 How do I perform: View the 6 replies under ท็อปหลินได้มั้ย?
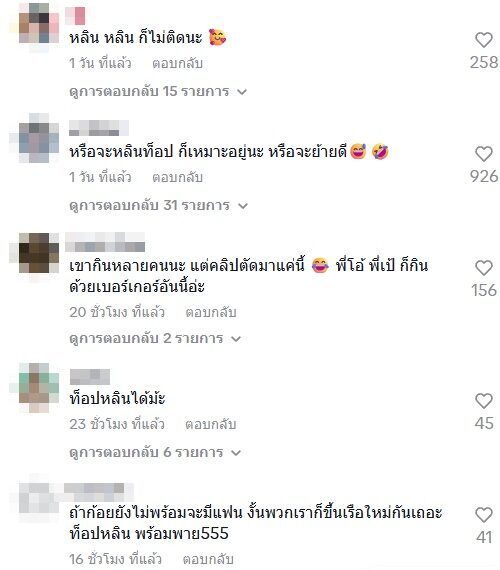(x=155, y=453)
